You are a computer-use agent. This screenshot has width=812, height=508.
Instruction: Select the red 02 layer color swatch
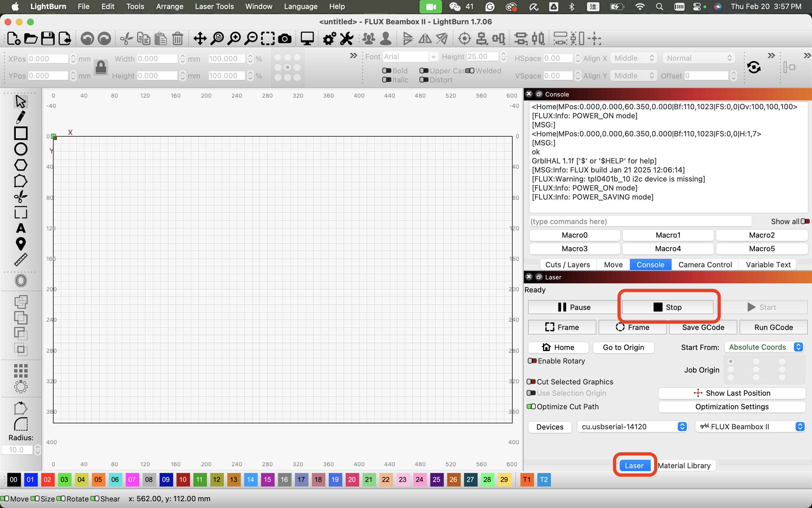tap(47, 479)
